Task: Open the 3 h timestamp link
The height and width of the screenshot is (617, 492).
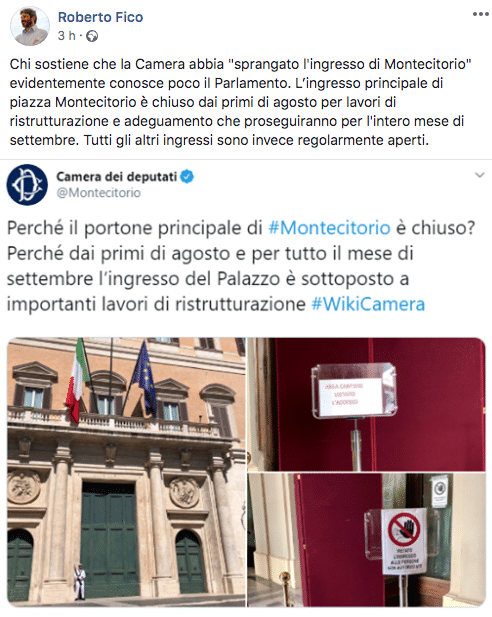Action: [x=66, y=36]
